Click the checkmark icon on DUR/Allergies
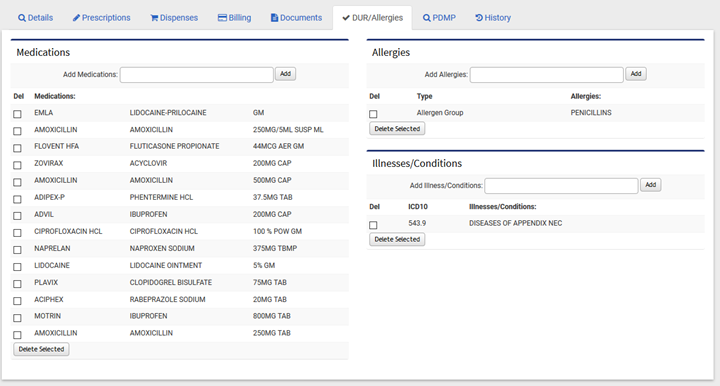Image resolution: width=720 pixels, height=386 pixels. point(346,18)
